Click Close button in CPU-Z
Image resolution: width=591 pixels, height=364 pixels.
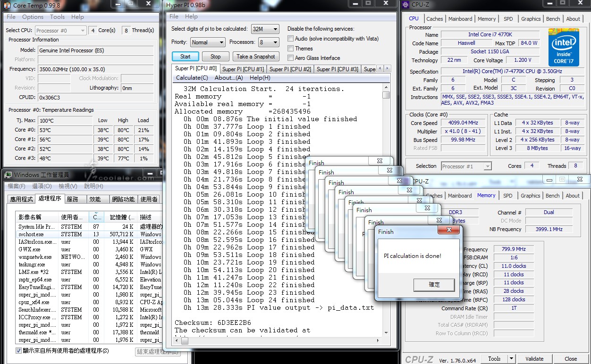571,359
